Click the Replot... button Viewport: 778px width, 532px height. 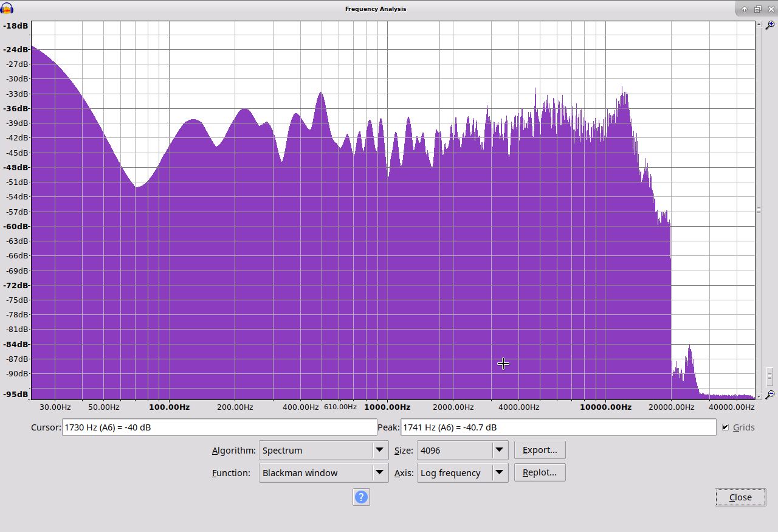(540, 472)
